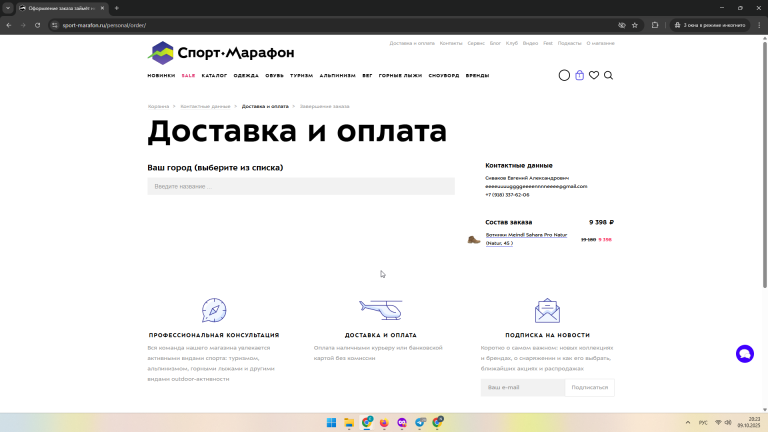Click the city name input field
The image size is (768, 432).
(301, 187)
